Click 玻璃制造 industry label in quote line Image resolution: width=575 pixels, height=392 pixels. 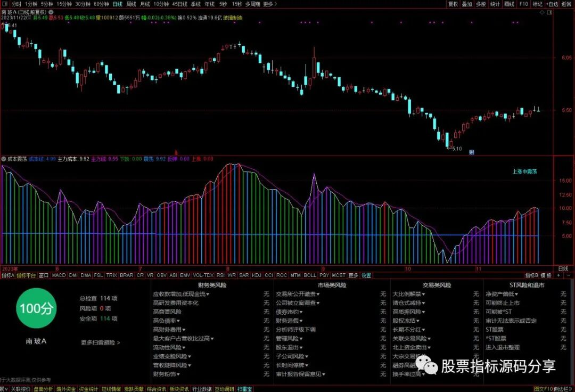(x=233, y=18)
